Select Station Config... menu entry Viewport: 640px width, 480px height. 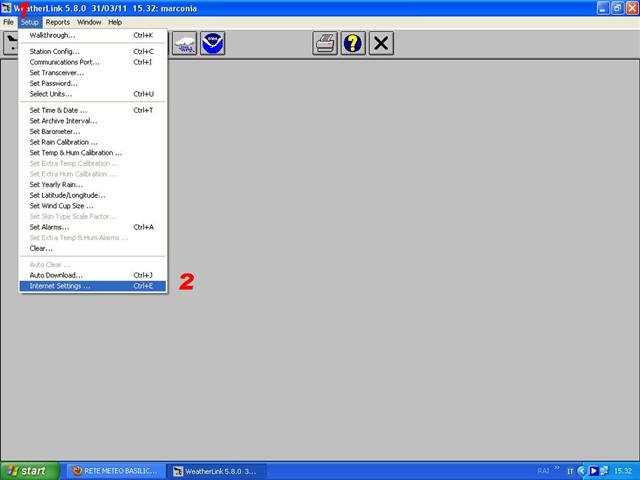(93, 51)
